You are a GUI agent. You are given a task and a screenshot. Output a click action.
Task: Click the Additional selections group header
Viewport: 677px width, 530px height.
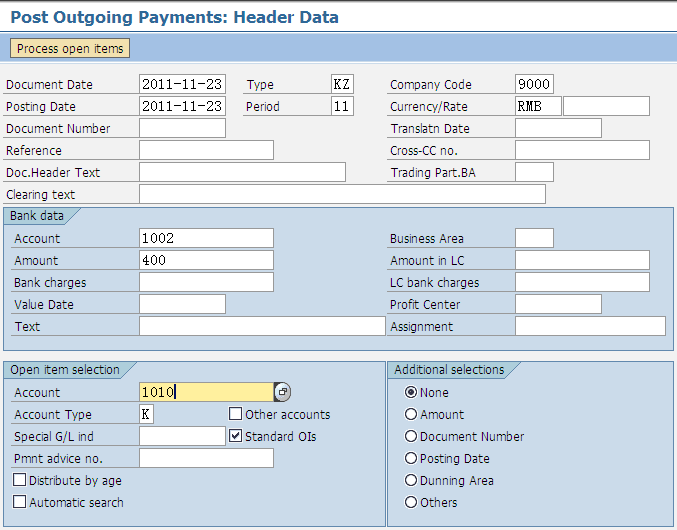point(449,370)
